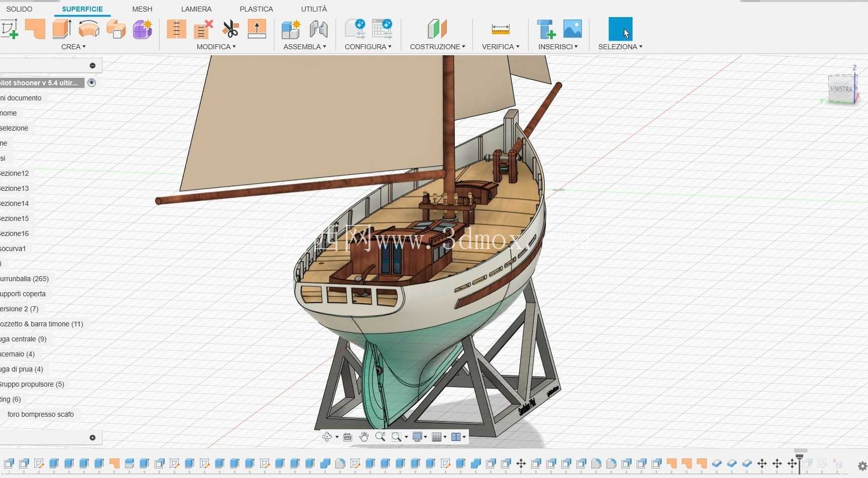The height and width of the screenshot is (478, 868).
Task: Open timeline settings gear icon
Action: pyautogui.click(x=862, y=466)
